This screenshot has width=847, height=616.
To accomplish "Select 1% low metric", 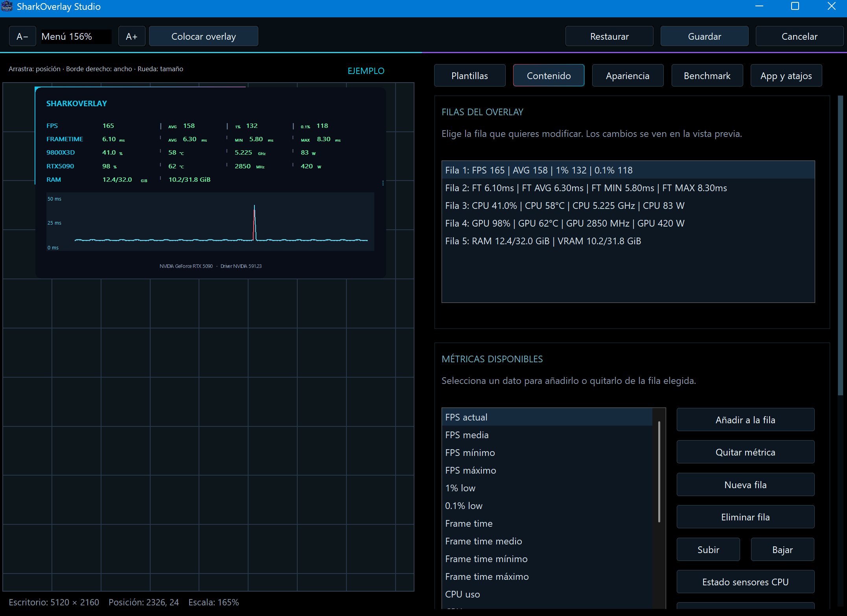I will click(x=547, y=488).
